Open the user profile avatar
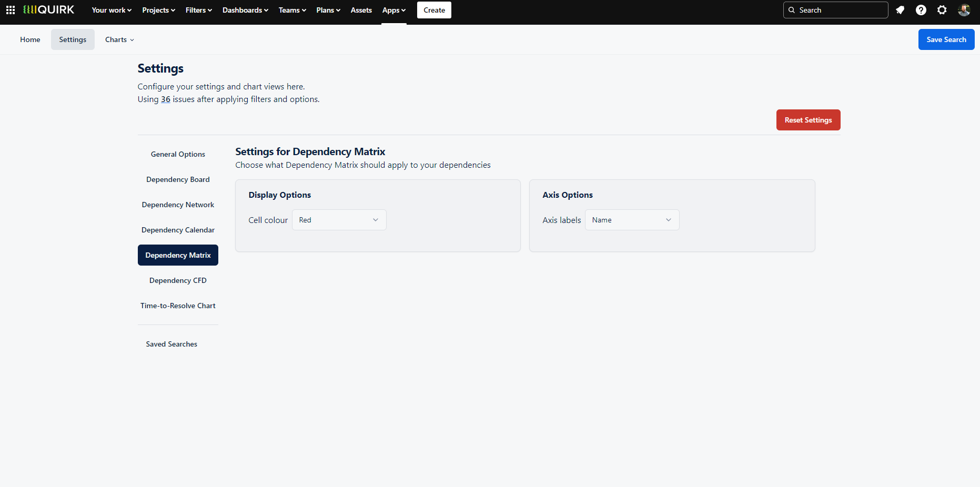The image size is (980, 487). coord(964,10)
